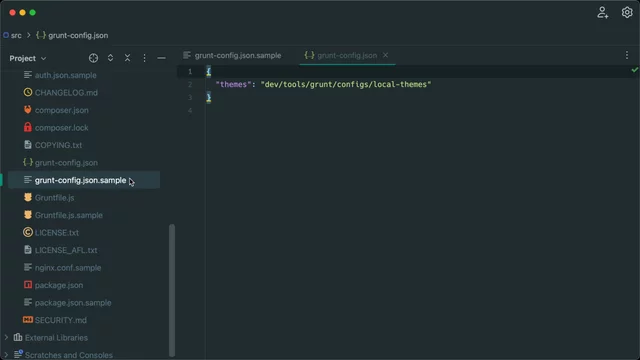
Task: Open the Code With Me add-user icon
Action: pyautogui.click(x=602, y=13)
